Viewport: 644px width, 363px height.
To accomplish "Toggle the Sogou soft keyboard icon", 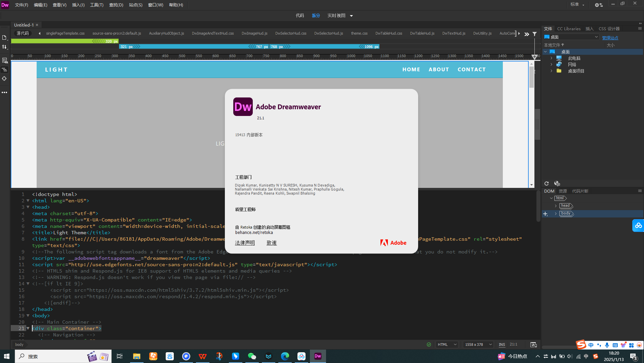I will pos(615,345).
